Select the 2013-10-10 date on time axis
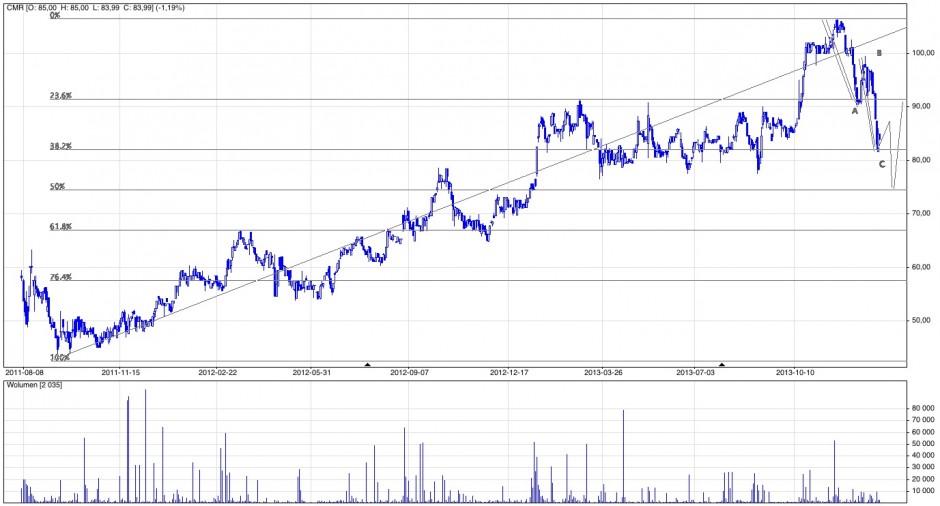 tap(797, 372)
